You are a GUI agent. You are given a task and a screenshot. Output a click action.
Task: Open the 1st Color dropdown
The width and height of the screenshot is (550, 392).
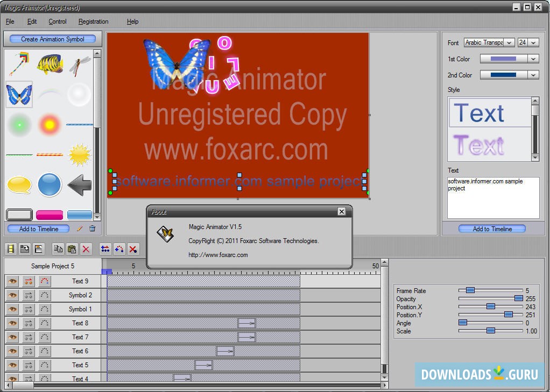point(533,59)
